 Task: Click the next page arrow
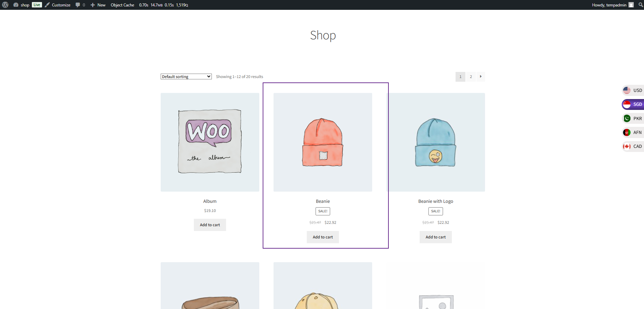(481, 77)
